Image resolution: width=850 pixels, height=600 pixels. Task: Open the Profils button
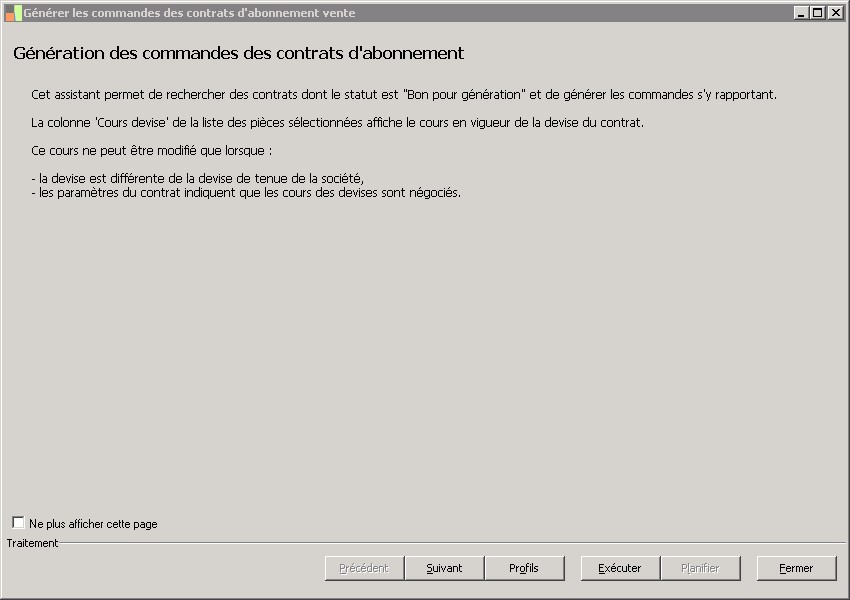[524, 568]
